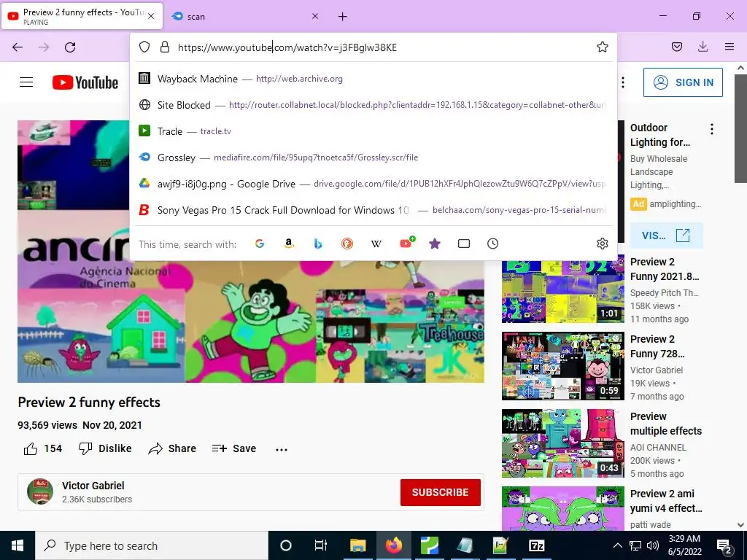Search this time with Amazon icon
Viewport: 747px width, 560px height.
pos(289,244)
